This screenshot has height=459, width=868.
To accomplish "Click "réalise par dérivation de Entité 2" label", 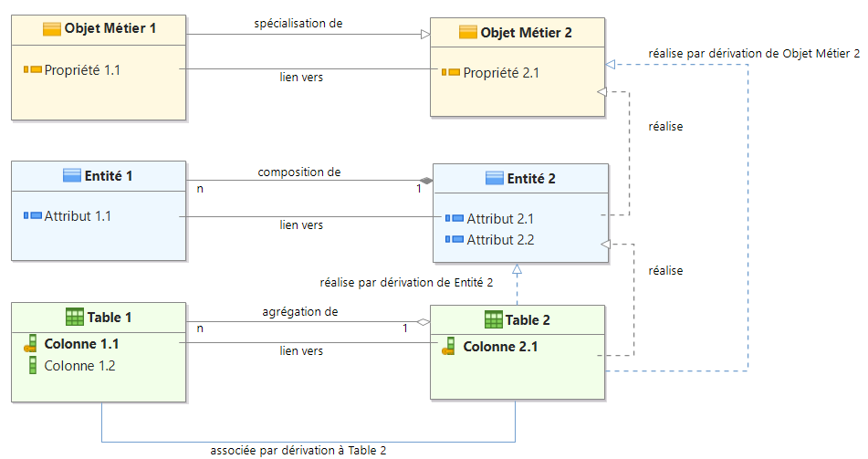I will (x=406, y=283).
